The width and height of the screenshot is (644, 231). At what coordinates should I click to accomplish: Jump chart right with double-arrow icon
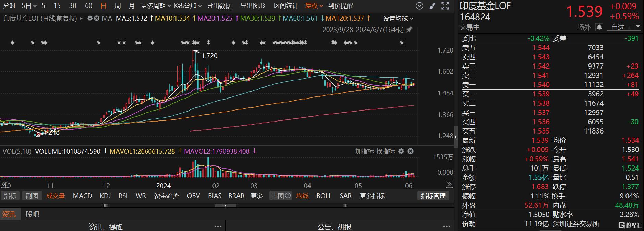click(x=450, y=185)
